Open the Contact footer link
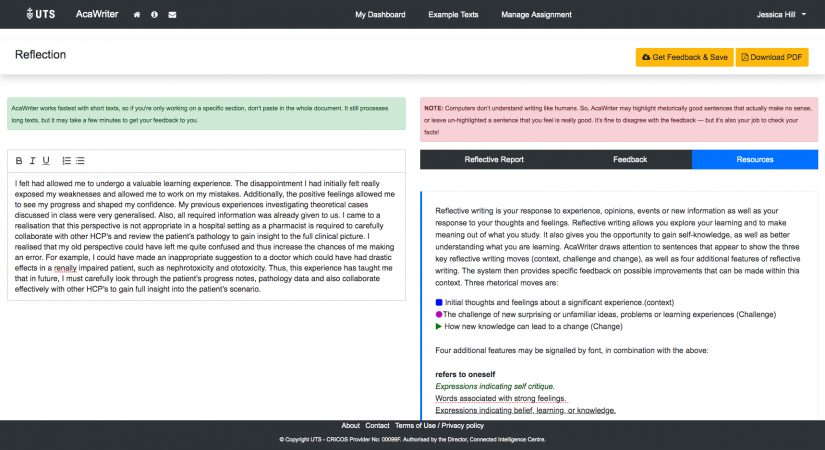 [x=377, y=425]
